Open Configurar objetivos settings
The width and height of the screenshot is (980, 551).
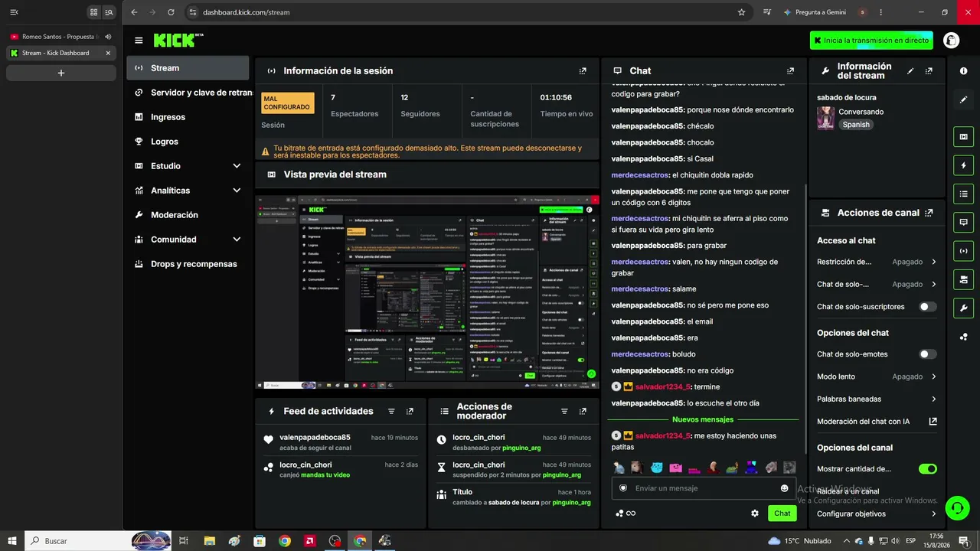tap(877, 514)
